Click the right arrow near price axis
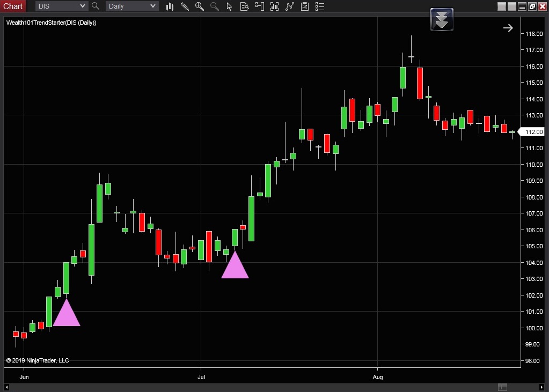 pos(508,28)
